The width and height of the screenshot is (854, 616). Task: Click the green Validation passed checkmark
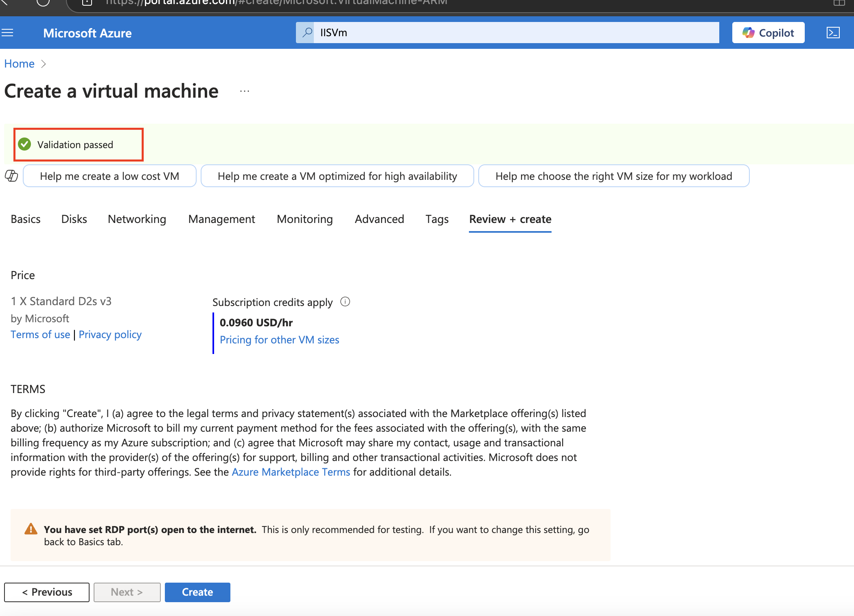pos(25,144)
